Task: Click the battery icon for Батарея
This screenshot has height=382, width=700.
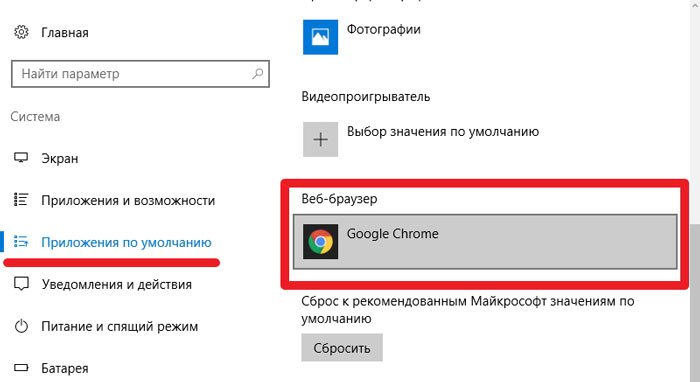Action: pos(21,368)
